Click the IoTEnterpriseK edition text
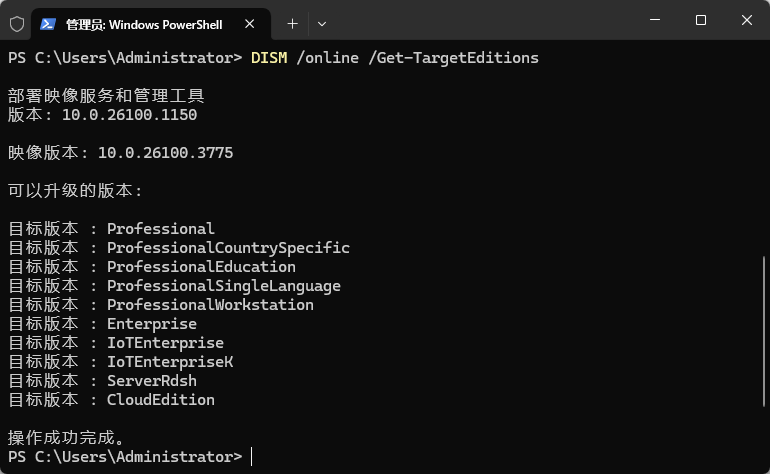770x474 pixels. (170, 362)
